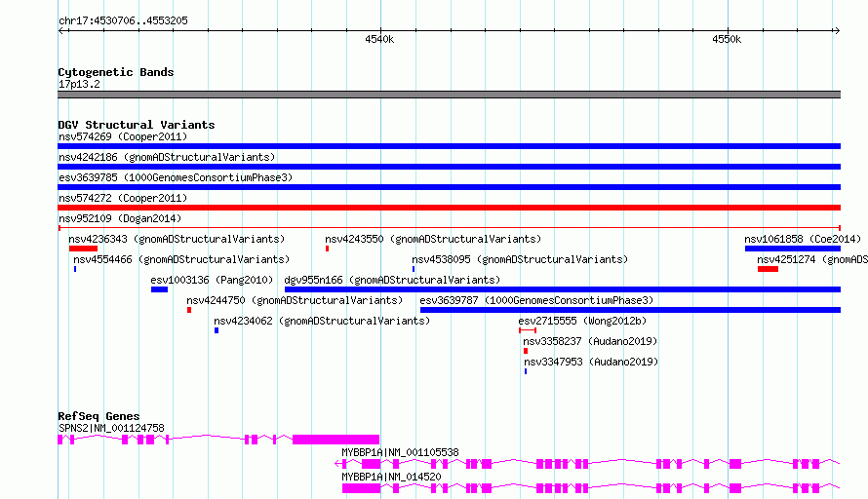Click the RefSeq Genes track title
Image resolution: width=868 pixels, height=499 pixels.
(x=99, y=416)
